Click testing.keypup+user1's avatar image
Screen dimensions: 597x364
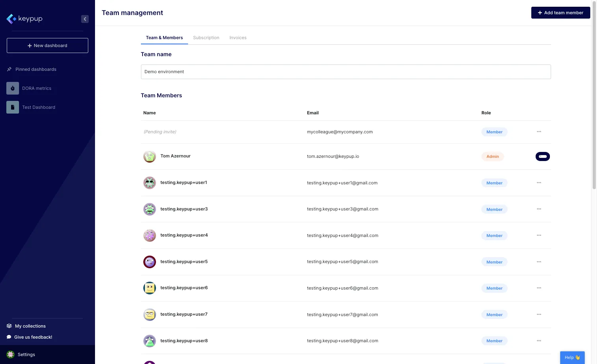(x=149, y=182)
